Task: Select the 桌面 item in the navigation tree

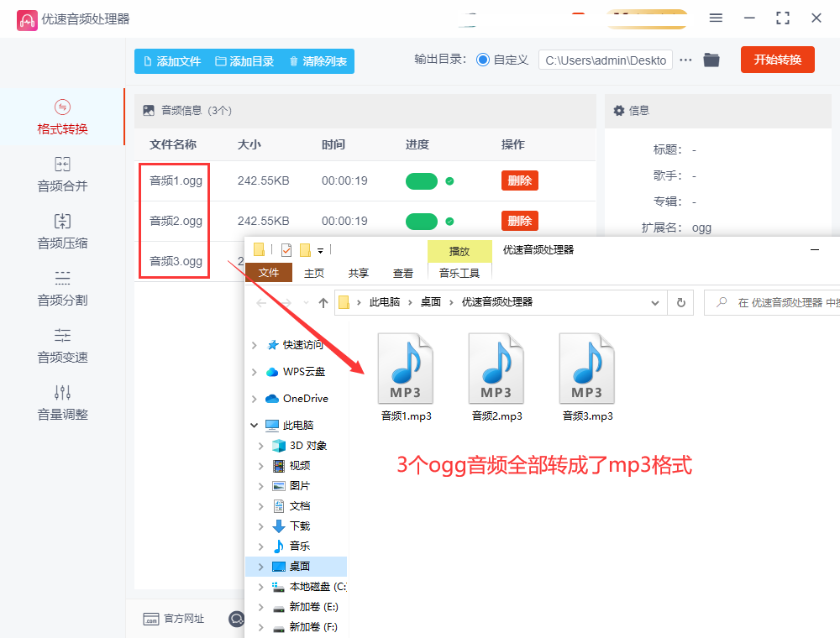Action: point(299,567)
